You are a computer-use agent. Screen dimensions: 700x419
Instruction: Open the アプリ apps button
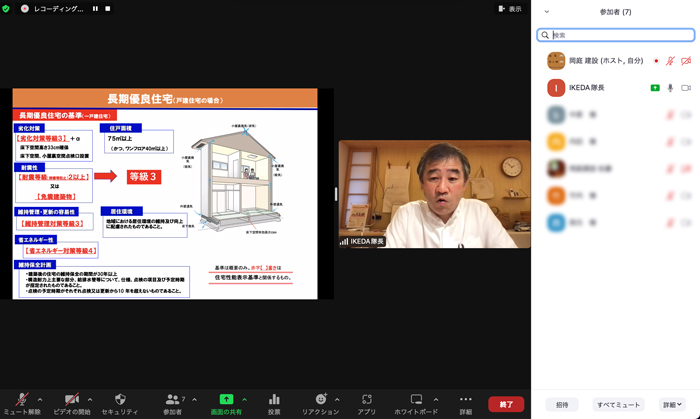point(367,404)
